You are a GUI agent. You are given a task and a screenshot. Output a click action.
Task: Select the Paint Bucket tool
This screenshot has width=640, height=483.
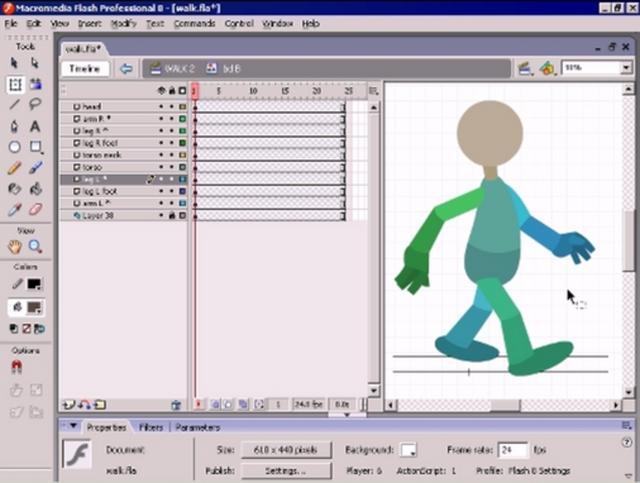pos(36,189)
